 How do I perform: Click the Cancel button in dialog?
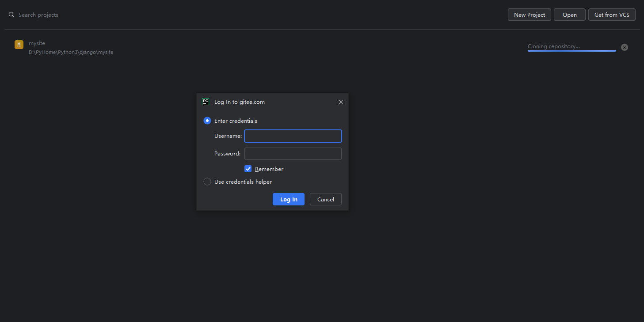click(x=326, y=199)
